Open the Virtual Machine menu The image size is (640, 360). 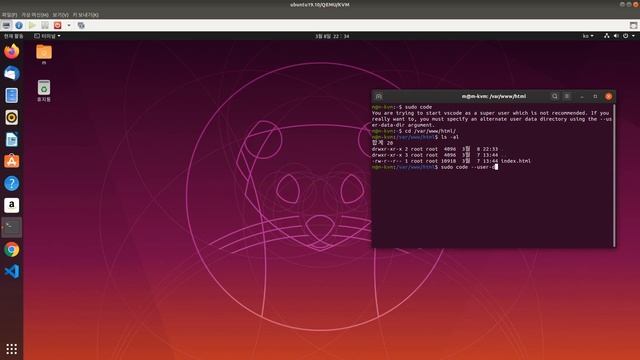tap(35, 15)
